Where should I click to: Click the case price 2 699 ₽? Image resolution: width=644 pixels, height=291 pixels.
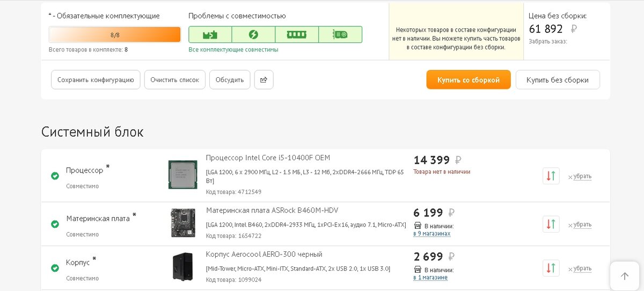(434, 257)
